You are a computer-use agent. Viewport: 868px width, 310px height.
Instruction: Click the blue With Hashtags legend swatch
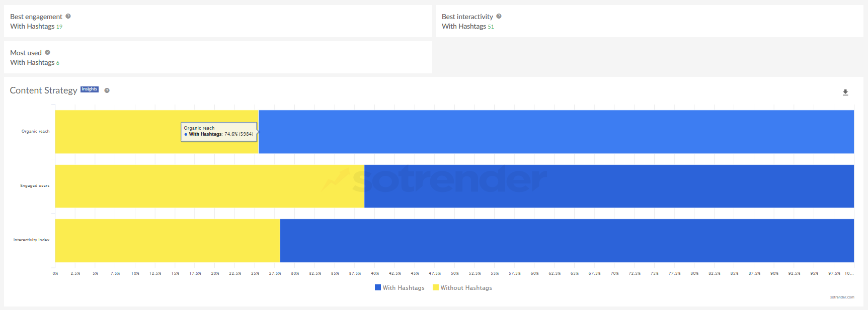378,287
